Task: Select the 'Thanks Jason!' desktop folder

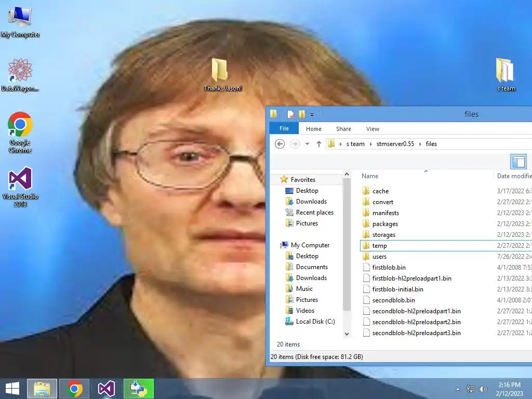Action: pos(222,75)
